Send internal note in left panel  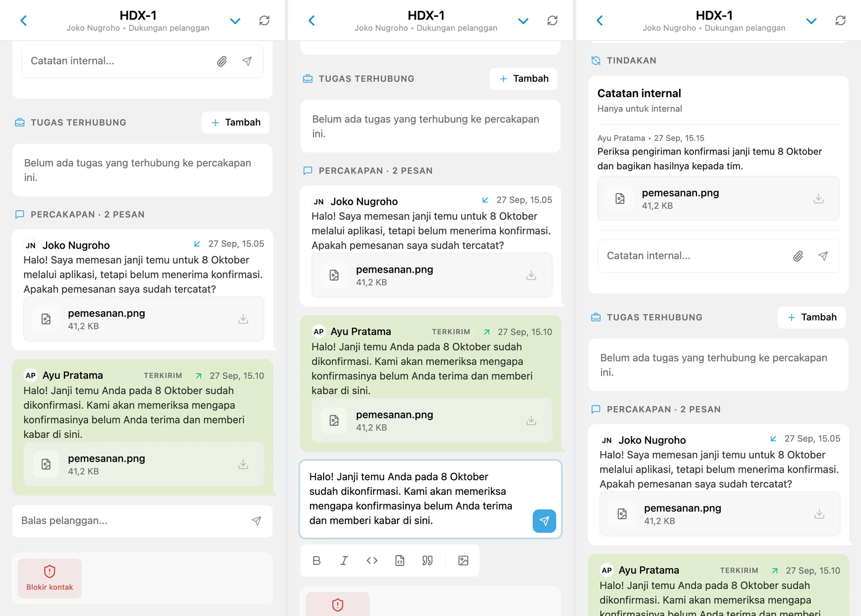click(247, 61)
